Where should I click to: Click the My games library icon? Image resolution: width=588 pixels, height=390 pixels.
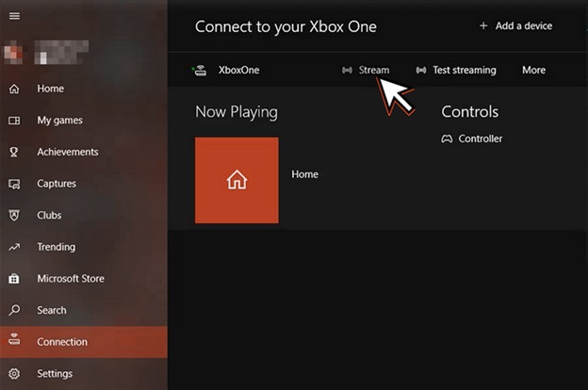click(14, 121)
